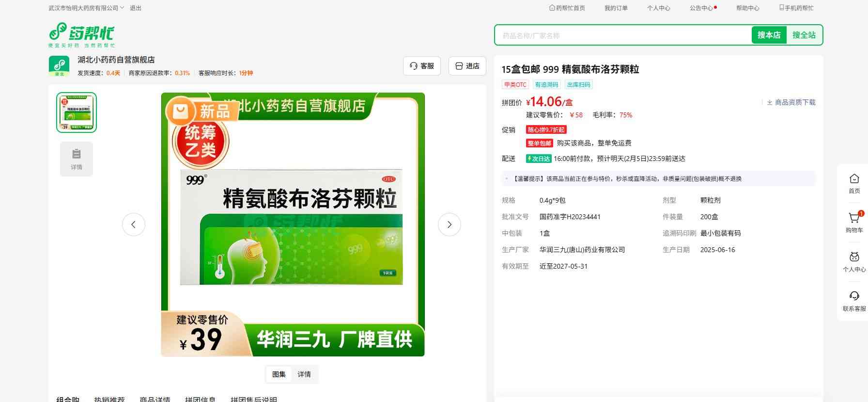Open 我的订单 in the top menu
This screenshot has height=402, width=868.
tap(616, 8)
